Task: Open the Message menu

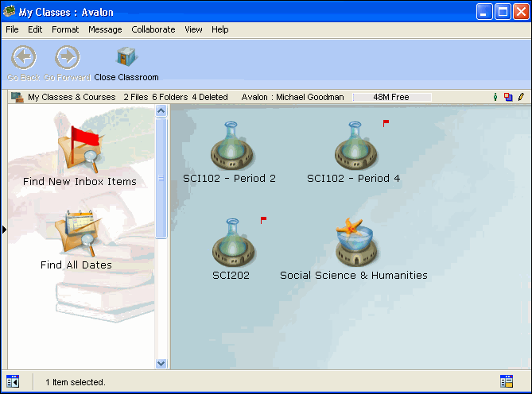Action: click(x=105, y=29)
